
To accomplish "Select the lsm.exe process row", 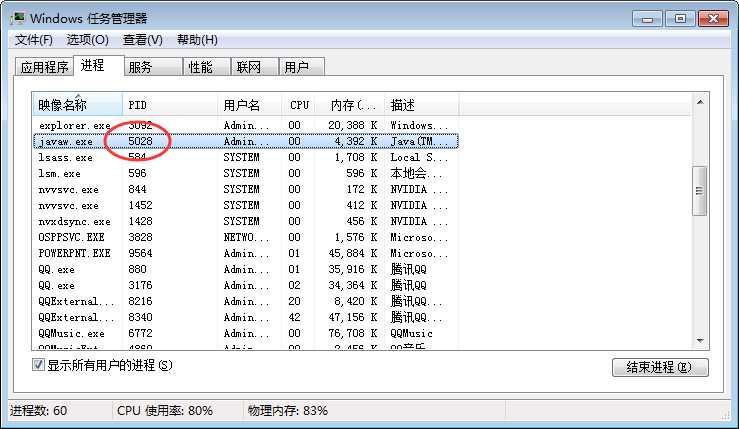I will point(246,173).
